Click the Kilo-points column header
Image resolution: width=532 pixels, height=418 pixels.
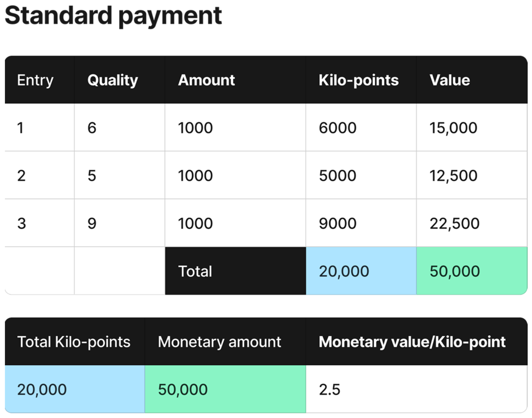pyautogui.click(x=359, y=80)
